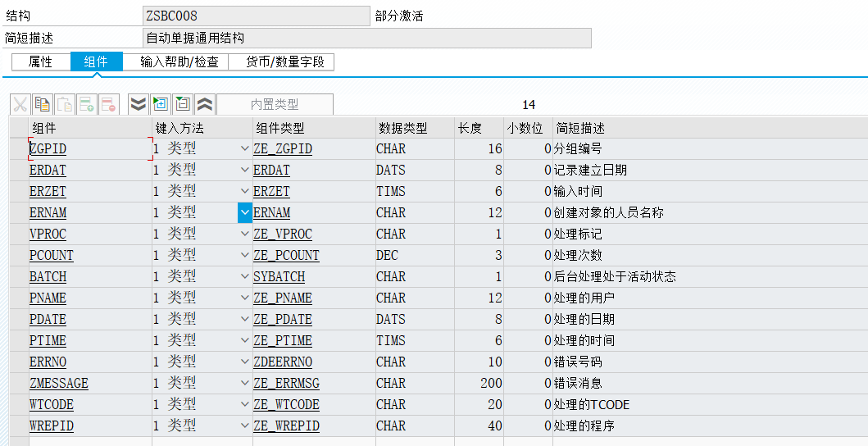This screenshot has height=446, width=868.
Task: Click the ZDEERRNO component type link
Action: [283, 362]
